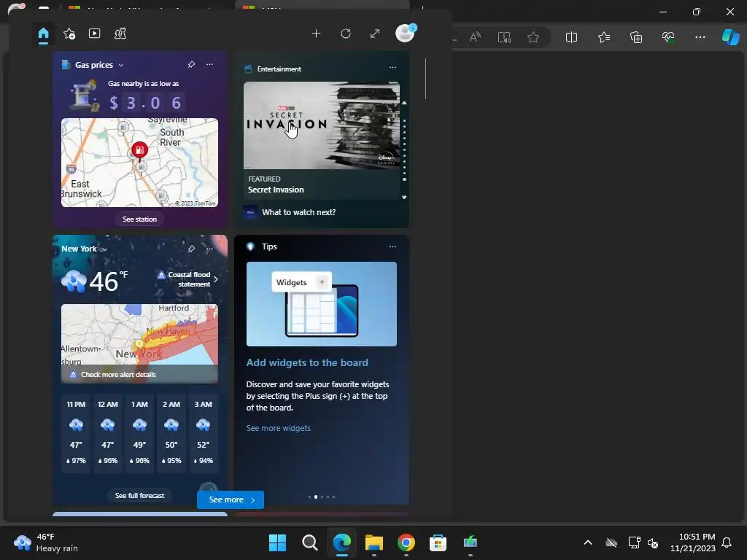Screen dimensions: 747x560
Task: Open the Coastal flood statement alert
Action: (x=188, y=279)
